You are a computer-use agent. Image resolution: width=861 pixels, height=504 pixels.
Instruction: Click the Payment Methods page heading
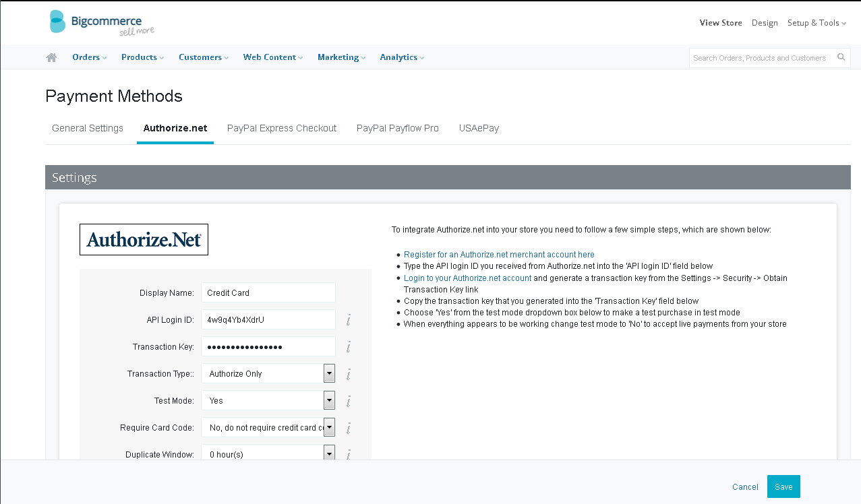pyautogui.click(x=114, y=96)
